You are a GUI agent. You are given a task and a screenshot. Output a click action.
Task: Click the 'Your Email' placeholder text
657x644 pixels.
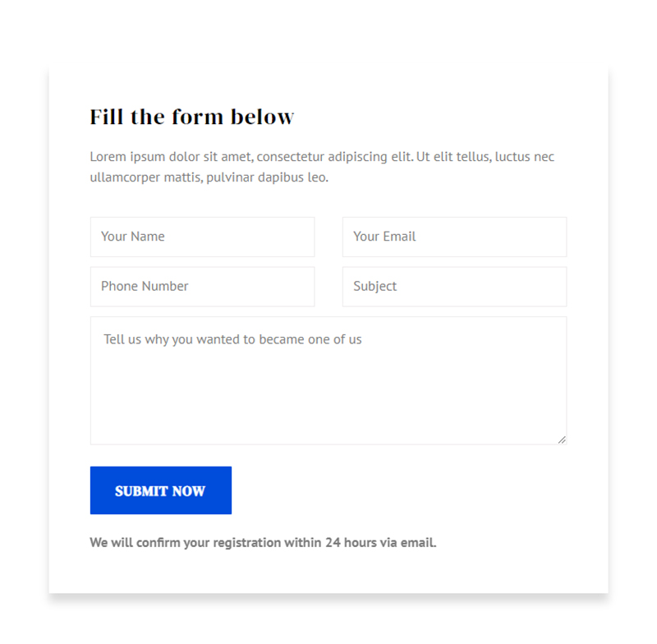[x=384, y=237]
